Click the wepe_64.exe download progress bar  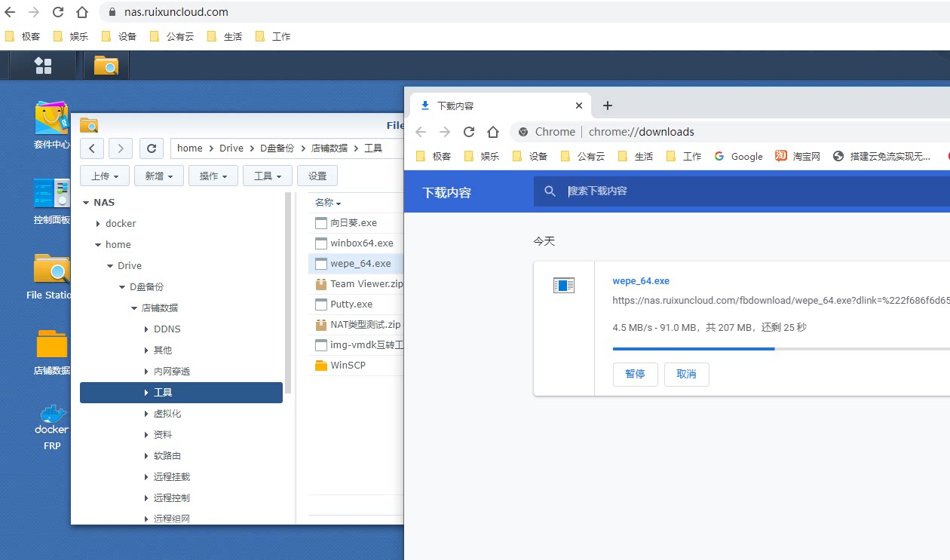tap(781, 349)
